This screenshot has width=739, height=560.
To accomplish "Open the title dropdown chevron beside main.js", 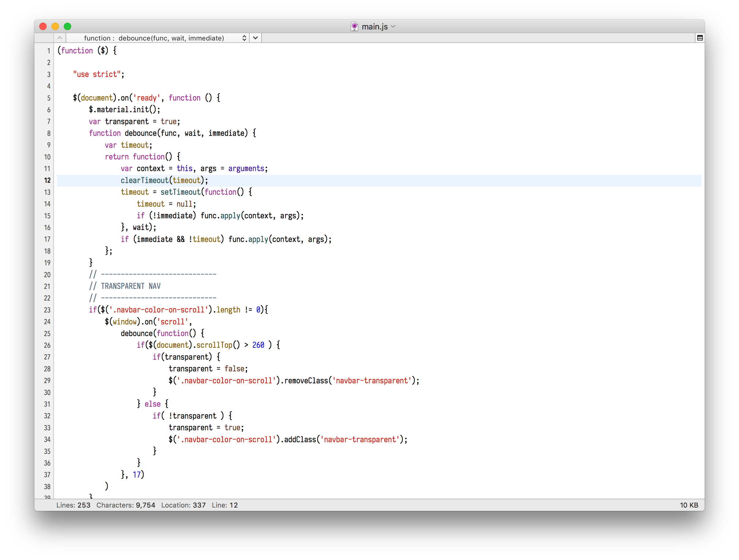I will click(393, 26).
